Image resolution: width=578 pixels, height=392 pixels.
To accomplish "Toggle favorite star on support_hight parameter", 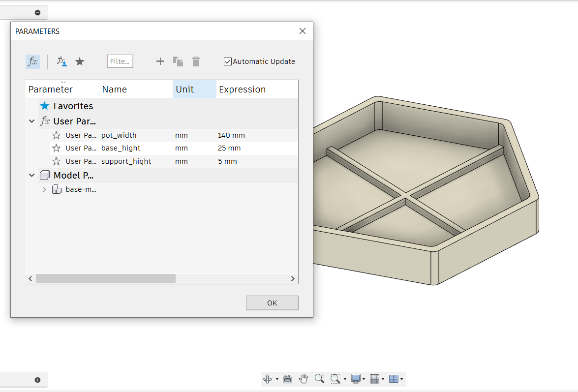I will (56, 161).
